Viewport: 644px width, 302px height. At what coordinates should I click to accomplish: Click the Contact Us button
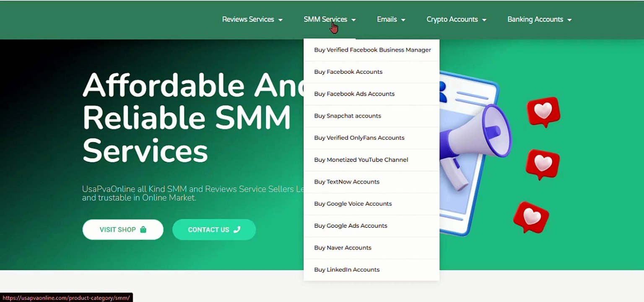point(214,229)
